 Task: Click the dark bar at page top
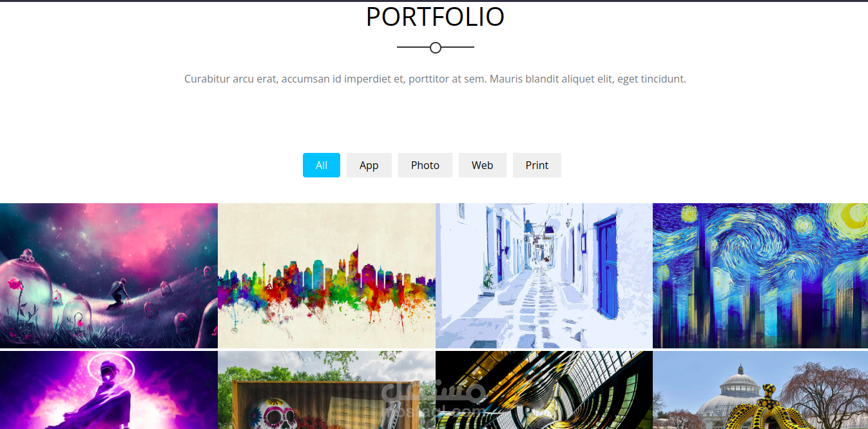434,1
